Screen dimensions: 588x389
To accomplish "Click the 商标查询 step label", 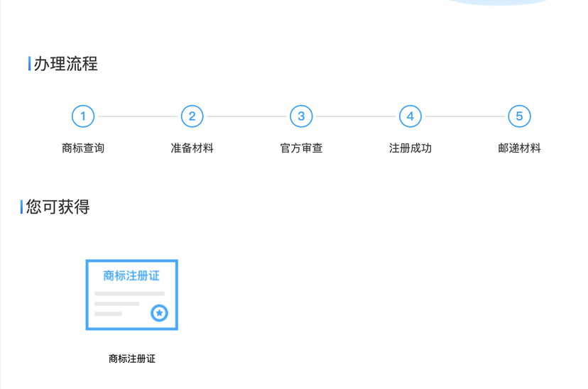I will pos(83,148).
